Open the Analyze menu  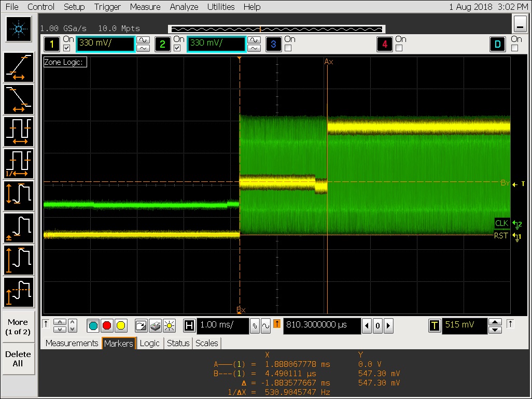click(184, 7)
